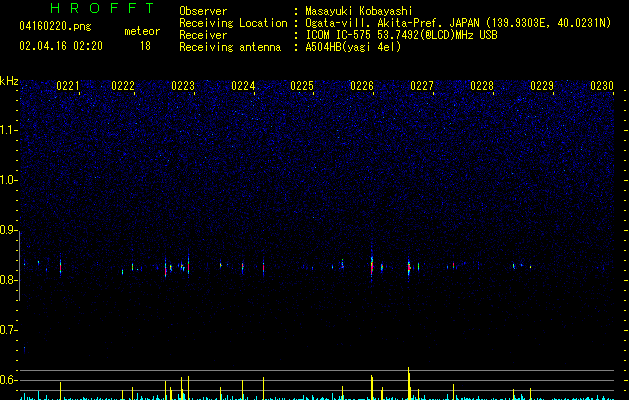This screenshot has width=629, height=400.
Task: Click the 0.8 frequency axis label
Action: [x=8, y=280]
